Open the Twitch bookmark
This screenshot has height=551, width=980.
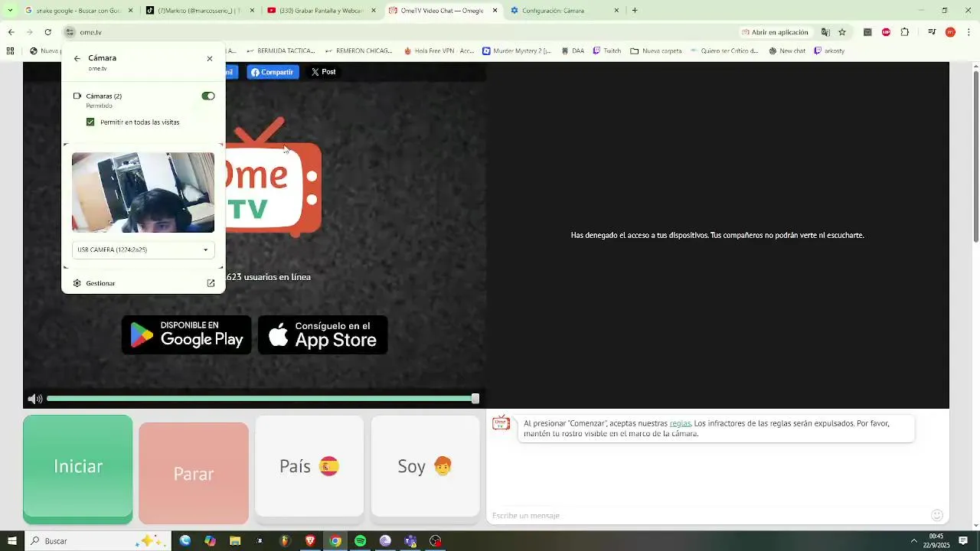click(x=606, y=51)
